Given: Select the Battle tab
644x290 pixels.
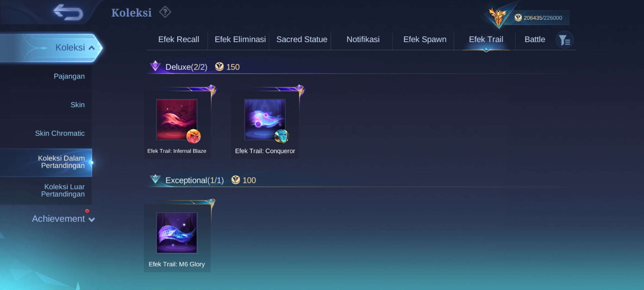Looking at the screenshot, I should coord(535,39).
